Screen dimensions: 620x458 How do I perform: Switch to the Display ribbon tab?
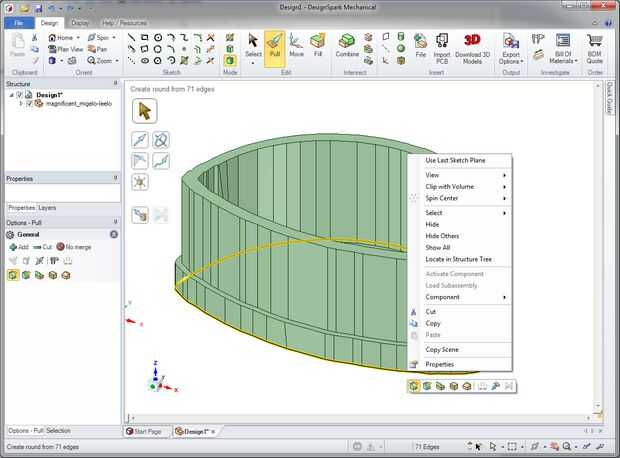[79, 22]
